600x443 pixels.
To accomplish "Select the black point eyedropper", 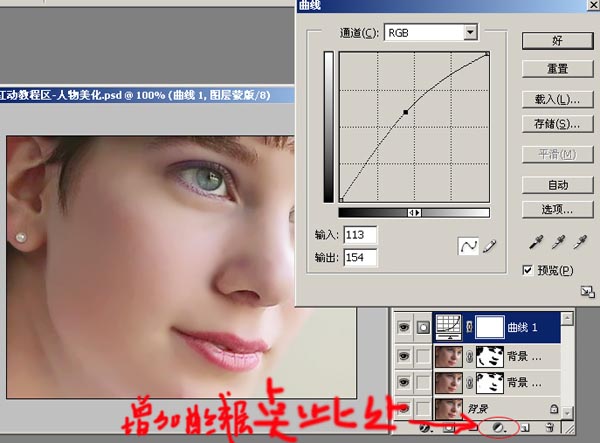I will pos(536,243).
